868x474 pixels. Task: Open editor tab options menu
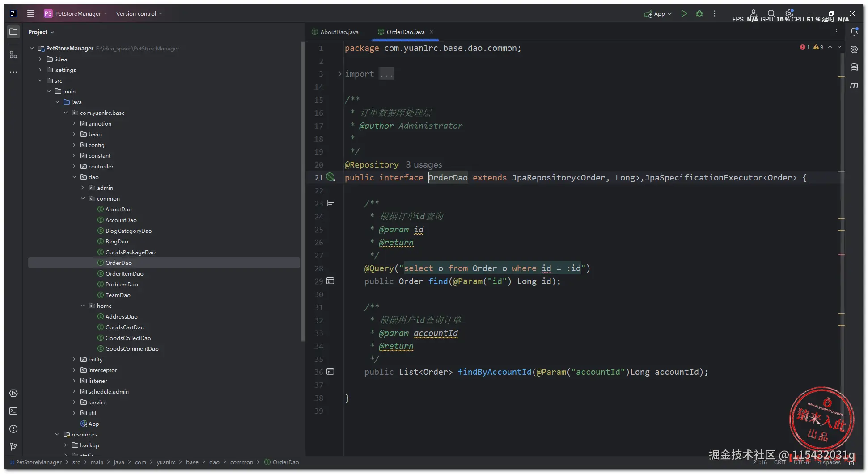[x=836, y=32]
